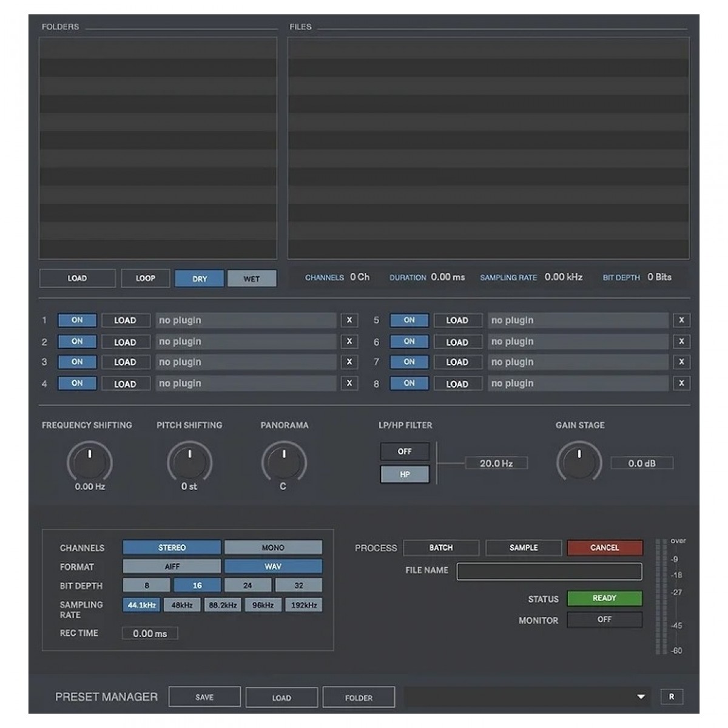Screen dimensions: 728x728
Task: Click the Frequency Shifting knob
Action: [90, 462]
